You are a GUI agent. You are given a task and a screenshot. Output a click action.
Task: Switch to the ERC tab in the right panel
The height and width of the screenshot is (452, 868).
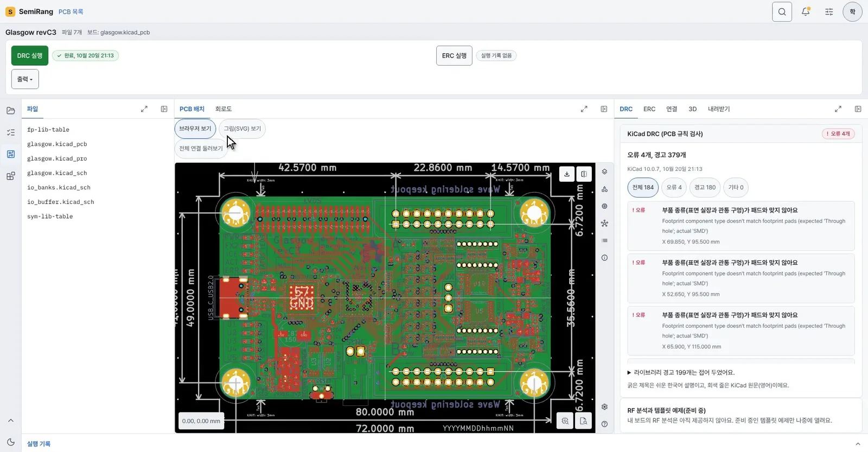[x=649, y=109]
